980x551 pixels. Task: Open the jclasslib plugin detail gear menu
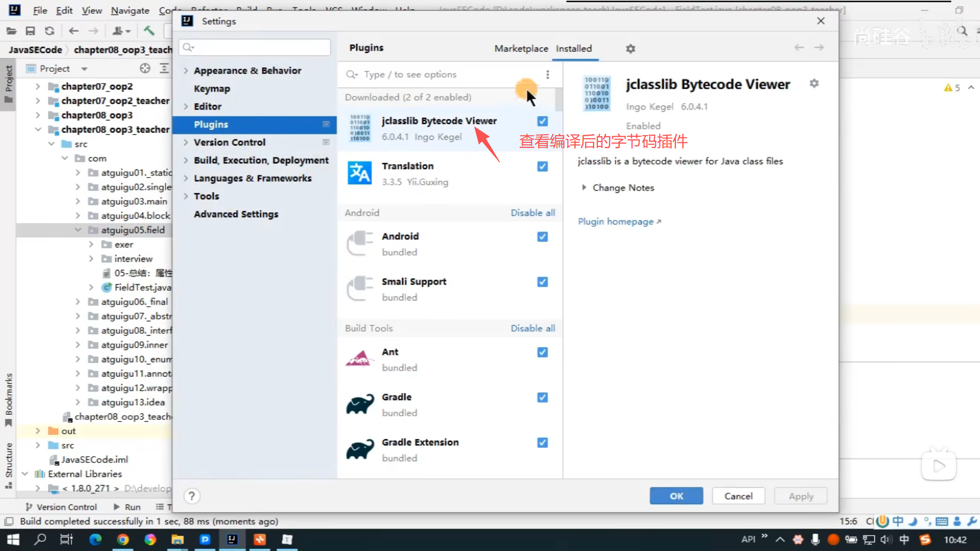coord(814,83)
